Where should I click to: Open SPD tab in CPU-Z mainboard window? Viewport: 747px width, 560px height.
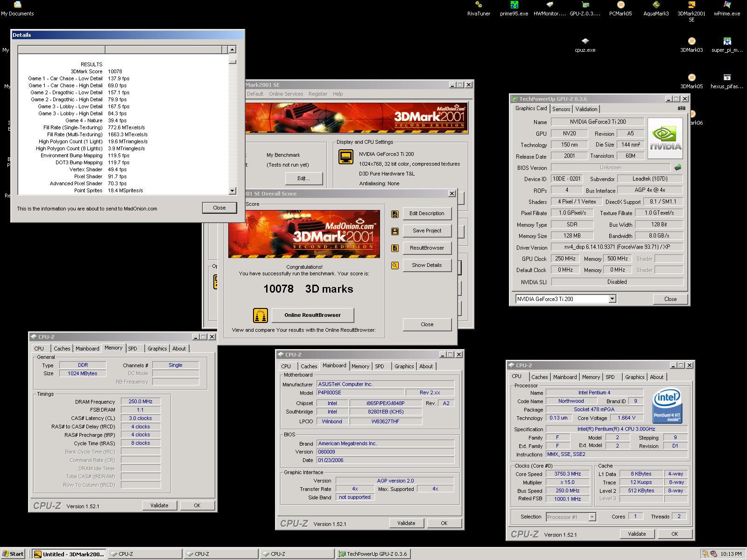pyautogui.click(x=380, y=366)
